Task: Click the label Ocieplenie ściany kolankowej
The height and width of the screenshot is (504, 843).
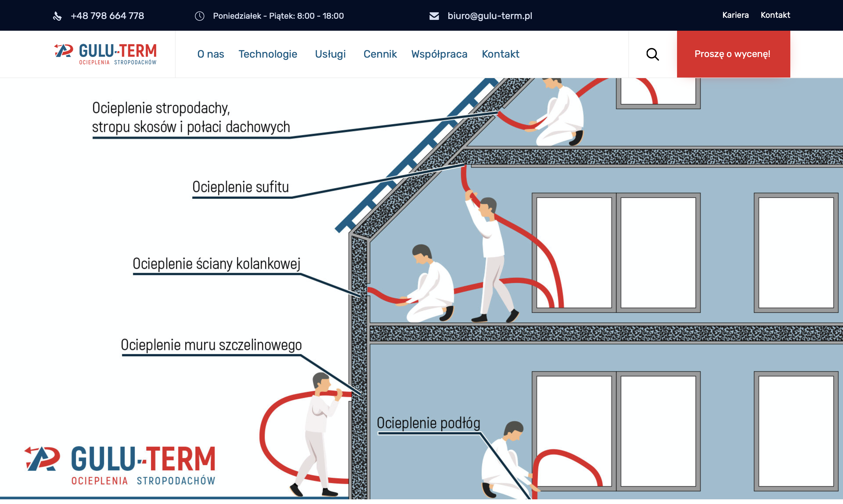Action: pyautogui.click(x=216, y=264)
